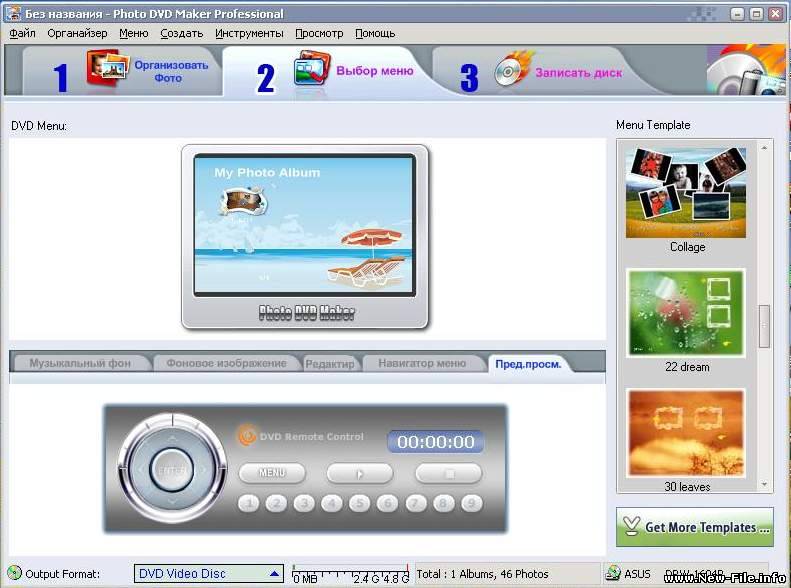Select the Collage menu template
This screenshot has height=588, width=791.
pyautogui.click(x=686, y=193)
